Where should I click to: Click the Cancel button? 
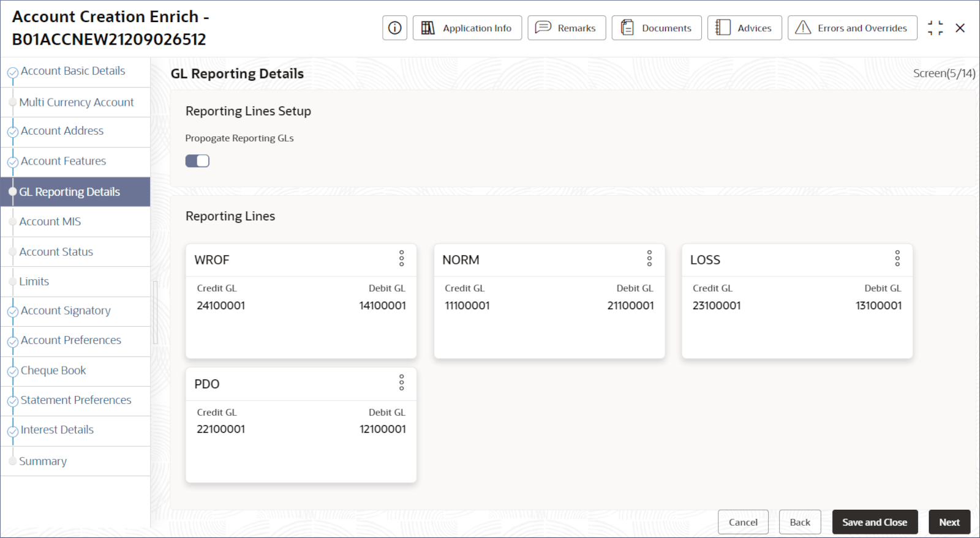pos(743,522)
